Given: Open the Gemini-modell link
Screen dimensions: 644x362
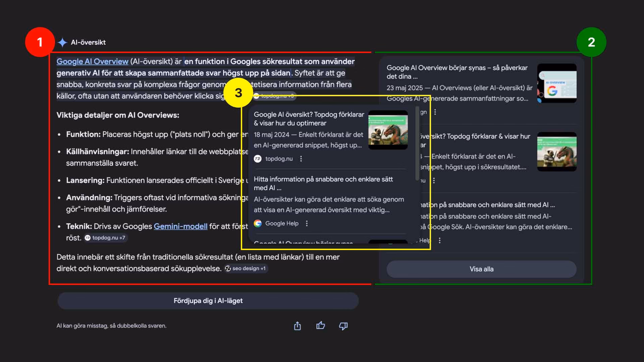Looking at the screenshot, I should [180, 226].
